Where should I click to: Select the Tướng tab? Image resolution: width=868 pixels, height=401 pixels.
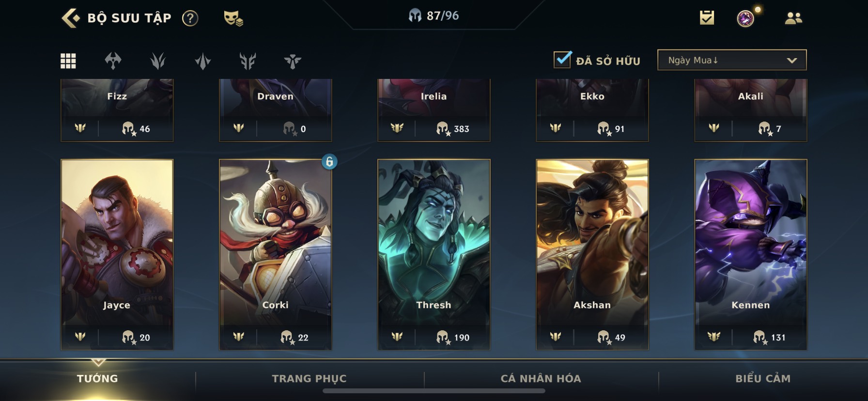click(97, 379)
